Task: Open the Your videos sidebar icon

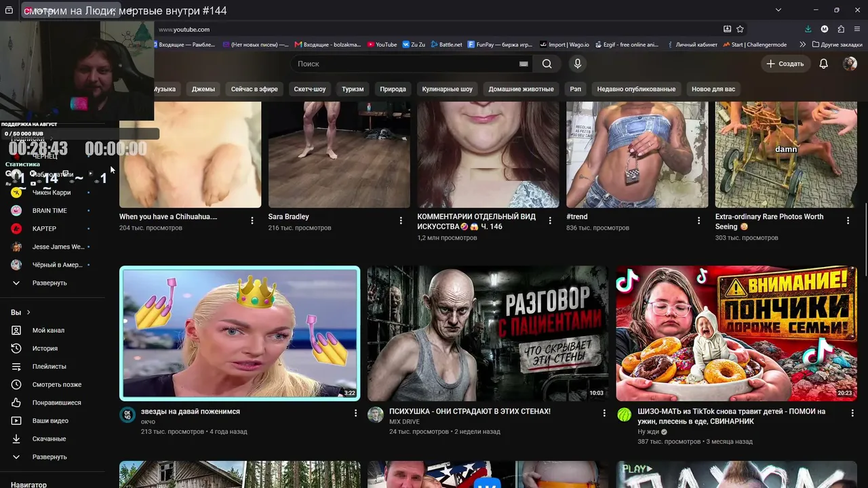Action: click(x=16, y=421)
